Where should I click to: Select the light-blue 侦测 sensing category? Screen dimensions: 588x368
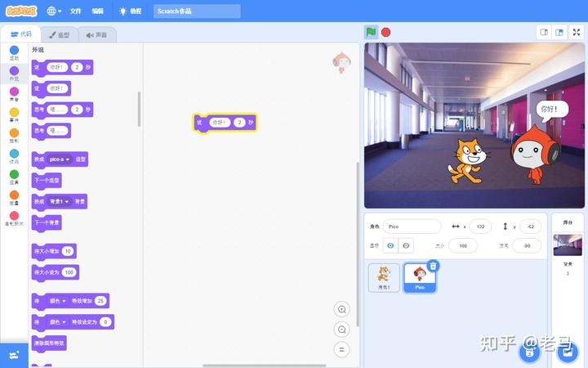point(14,156)
